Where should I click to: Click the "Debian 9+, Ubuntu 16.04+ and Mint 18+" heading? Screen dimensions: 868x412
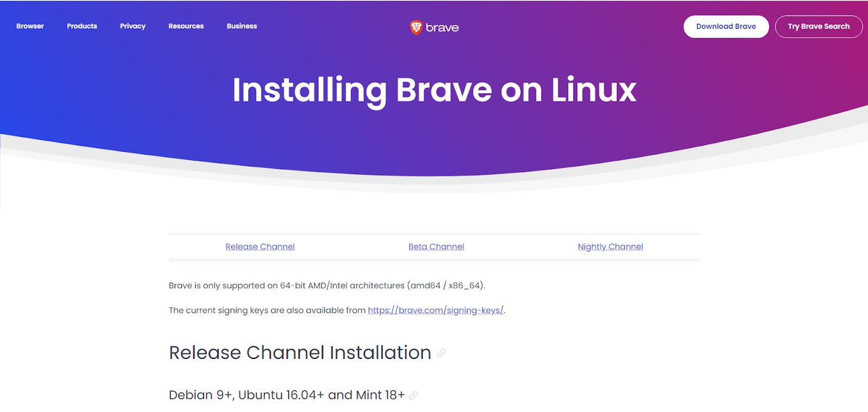pyautogui.click(x=287, y=395)
